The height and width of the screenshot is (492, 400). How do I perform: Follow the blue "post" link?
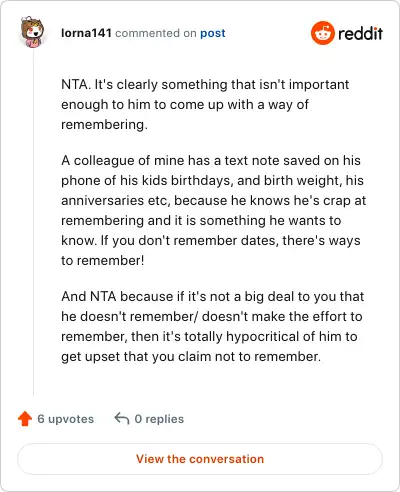coord(213,33)
